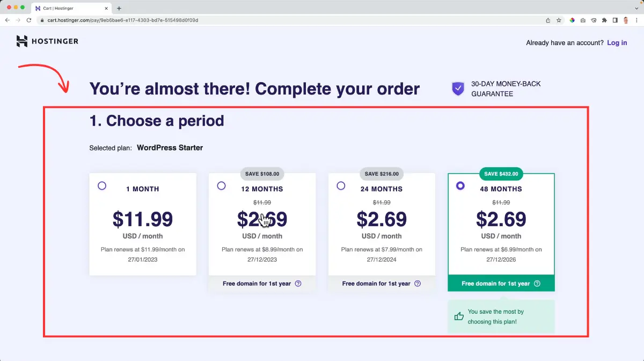Bookmark this page with the star icon

559,20
